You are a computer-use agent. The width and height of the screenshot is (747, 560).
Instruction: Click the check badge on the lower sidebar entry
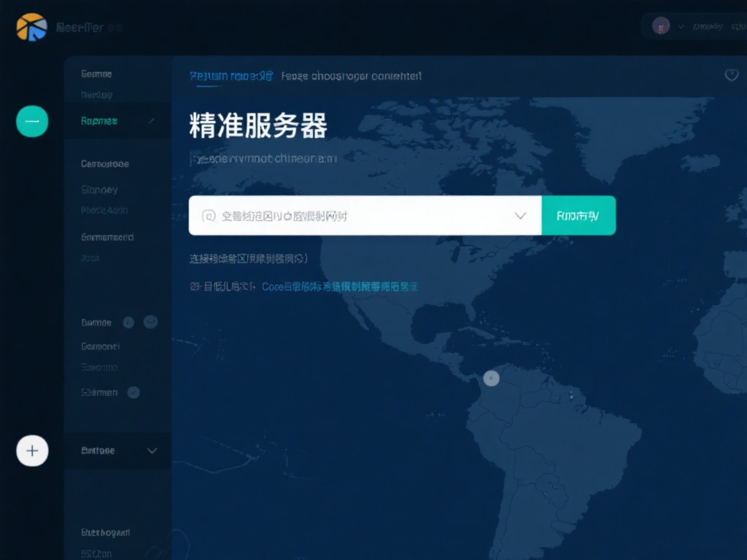133,392
